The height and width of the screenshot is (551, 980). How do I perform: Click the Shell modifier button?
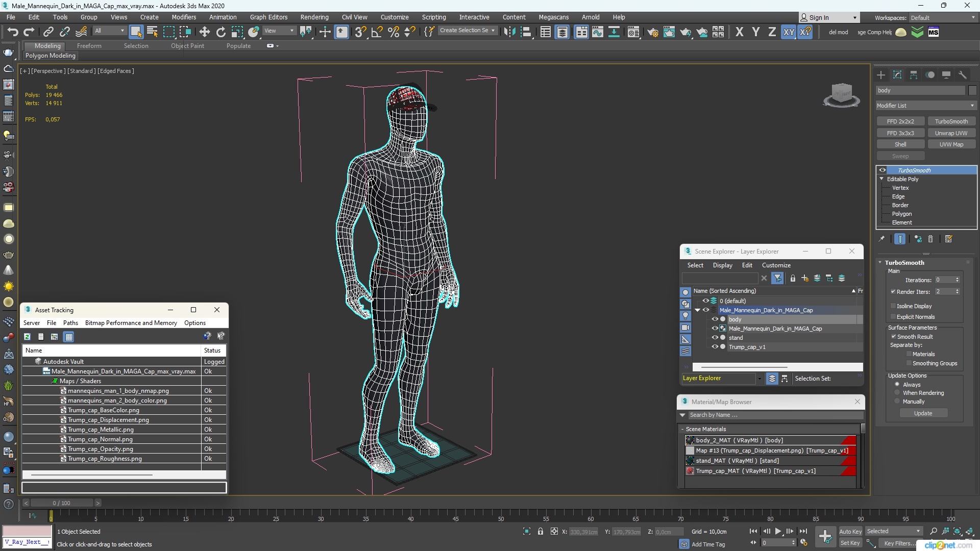pos(900,144)
